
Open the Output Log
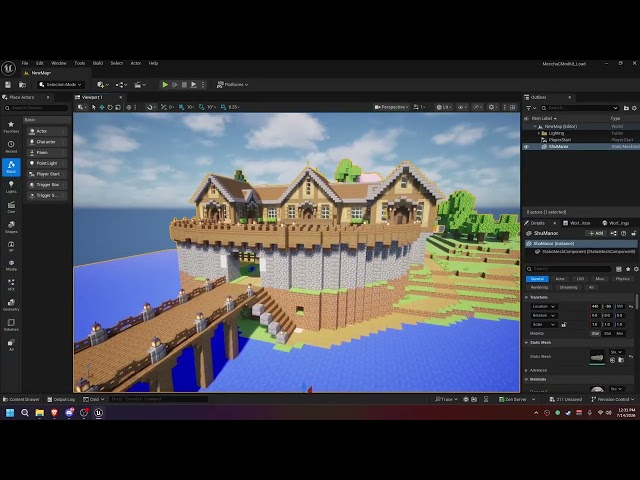[61, 399]
